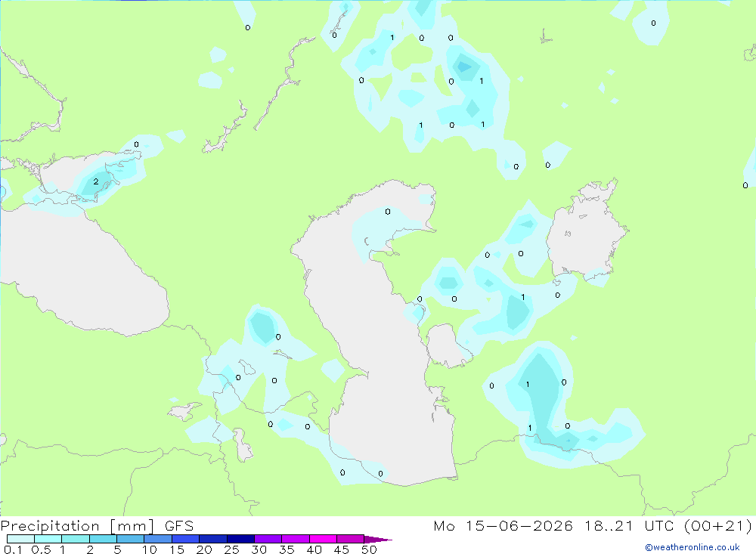This screenshot has height=554, width=756.
Task: Pick the light blue 5–10 mm legend swatch
Action: pyautogui.click(x=131, y=539)
